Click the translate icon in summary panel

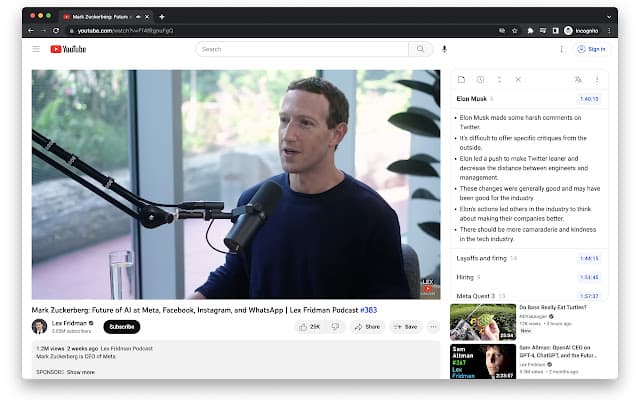[578, 79]
